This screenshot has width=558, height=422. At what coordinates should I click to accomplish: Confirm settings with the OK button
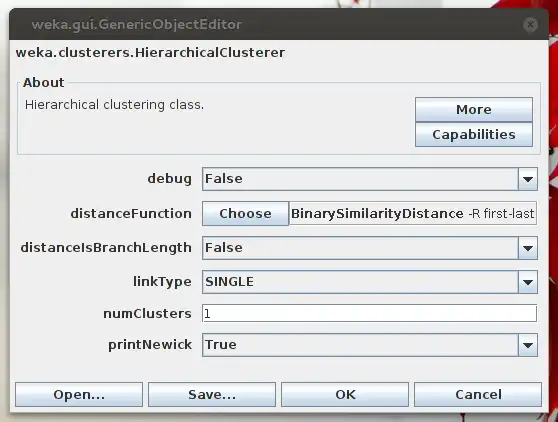[345, 395]
